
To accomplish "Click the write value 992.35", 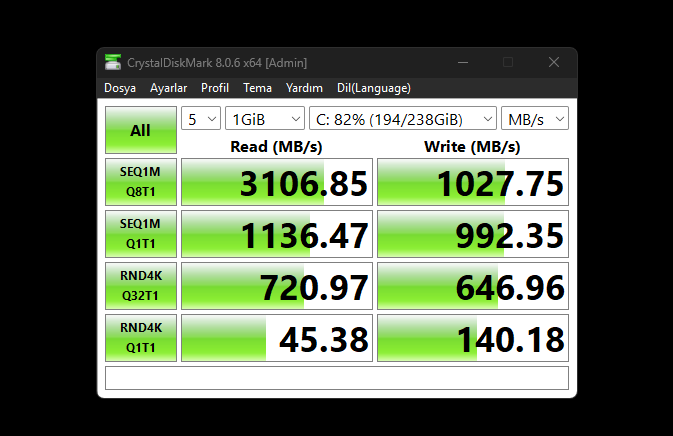I will [x=473, y=234].
